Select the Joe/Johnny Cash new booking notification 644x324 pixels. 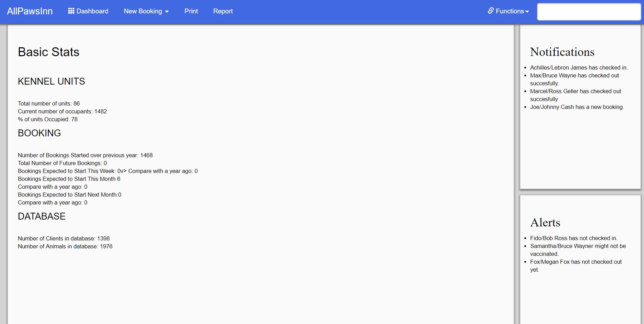coord(577,107)
